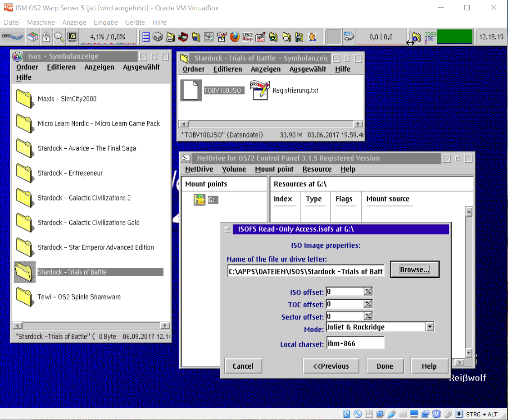
Task: Click the VirtualBox shared folders status icon
Action: [402, 414]
